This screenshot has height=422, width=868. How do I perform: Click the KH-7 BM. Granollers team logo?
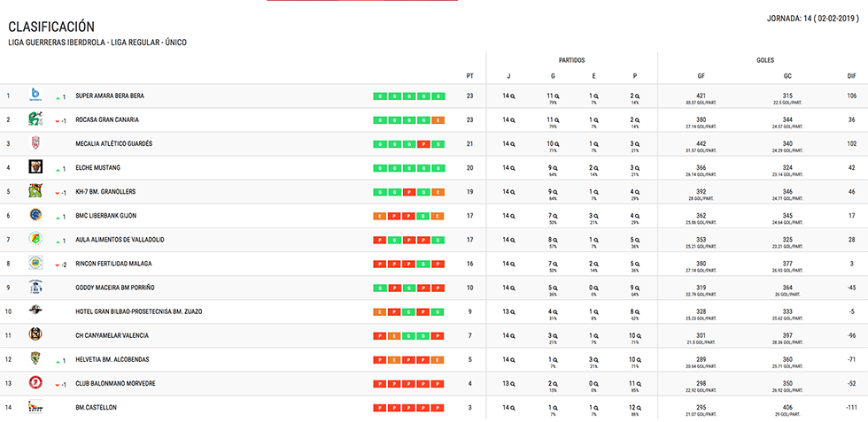point(35,190)
